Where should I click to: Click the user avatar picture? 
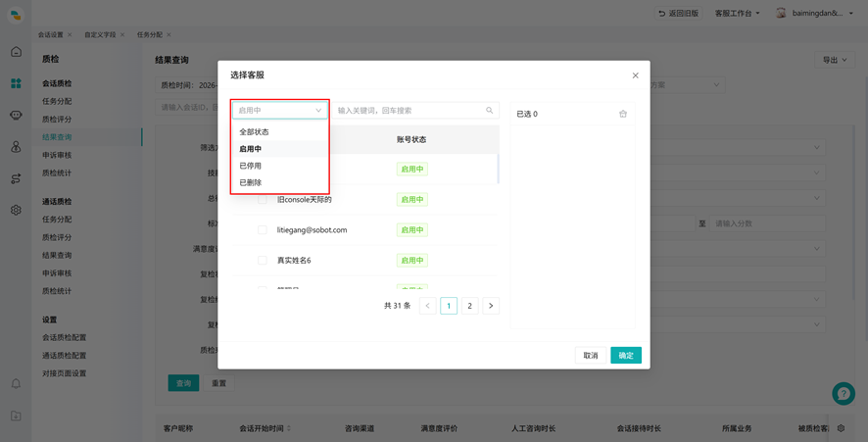click(781, 13)
